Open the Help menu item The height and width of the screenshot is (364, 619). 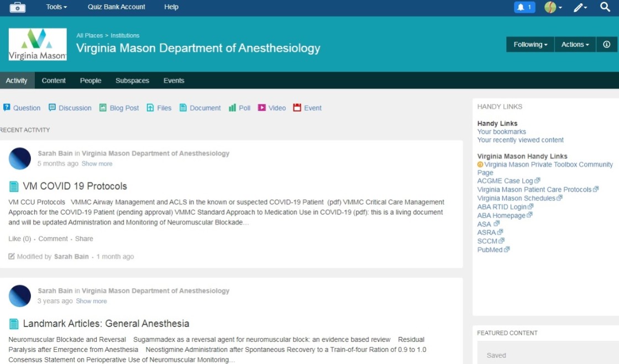171,7
